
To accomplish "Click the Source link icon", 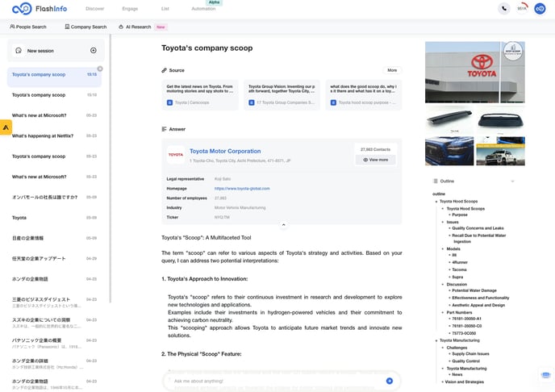I will point(164,70).
